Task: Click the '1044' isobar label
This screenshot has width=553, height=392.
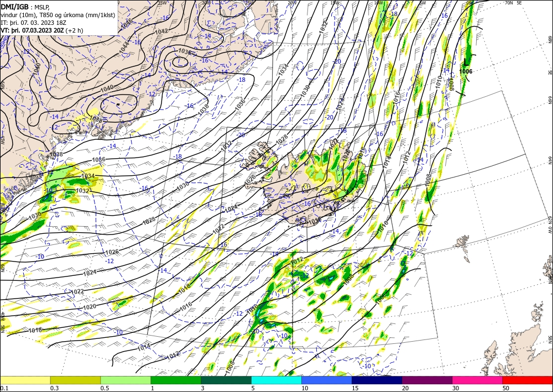Action: (125, 47)
